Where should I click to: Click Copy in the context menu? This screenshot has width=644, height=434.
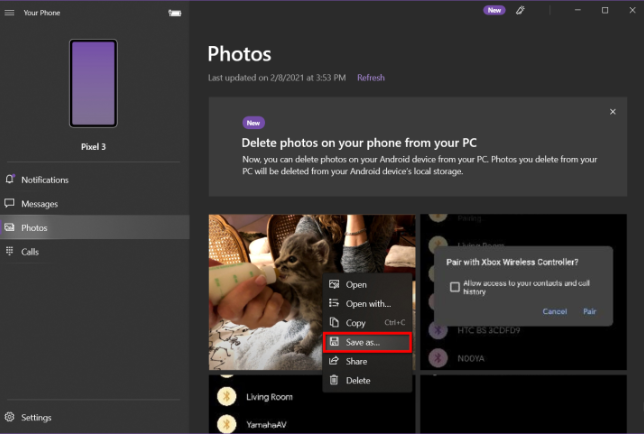pos(356,323)
